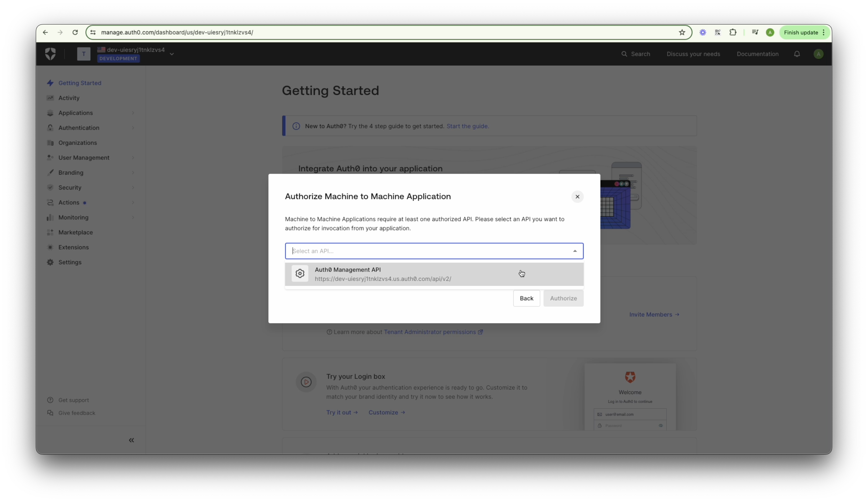Click the Select an API input field
The image size is (868, 502).
[x=434, y=251]
